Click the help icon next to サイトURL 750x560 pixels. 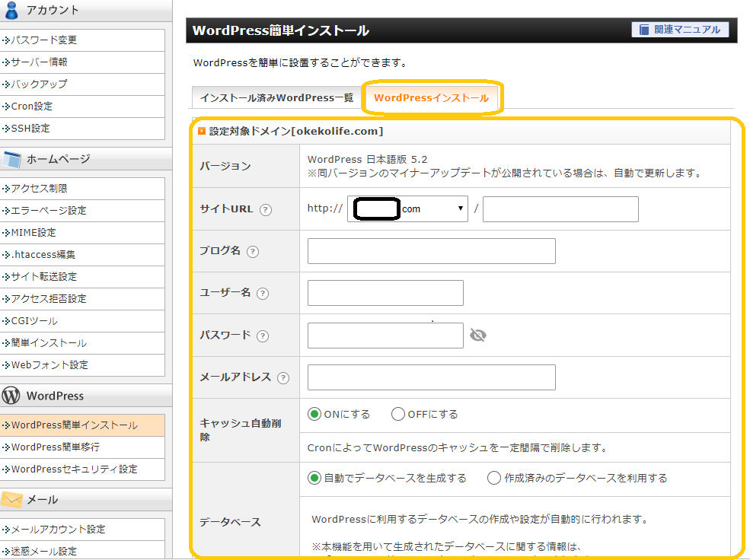266,209
